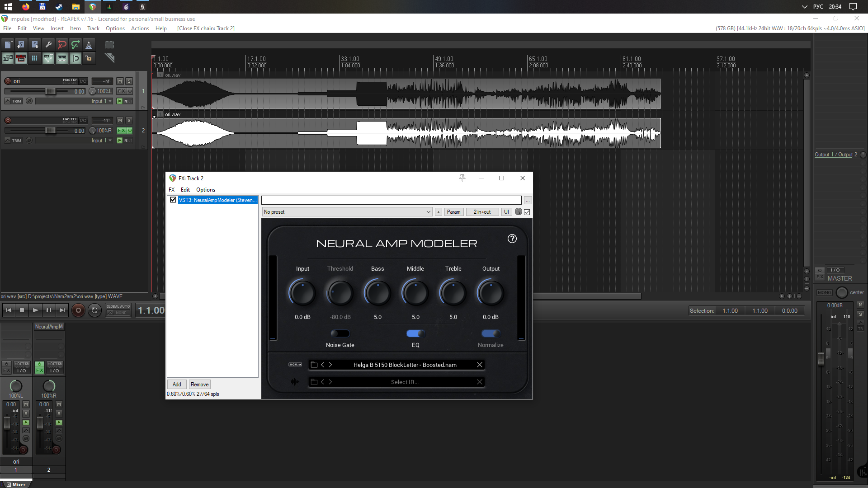Click the metronome toolbar icon
The image size is (868, 488).
[x=89, y=44]
